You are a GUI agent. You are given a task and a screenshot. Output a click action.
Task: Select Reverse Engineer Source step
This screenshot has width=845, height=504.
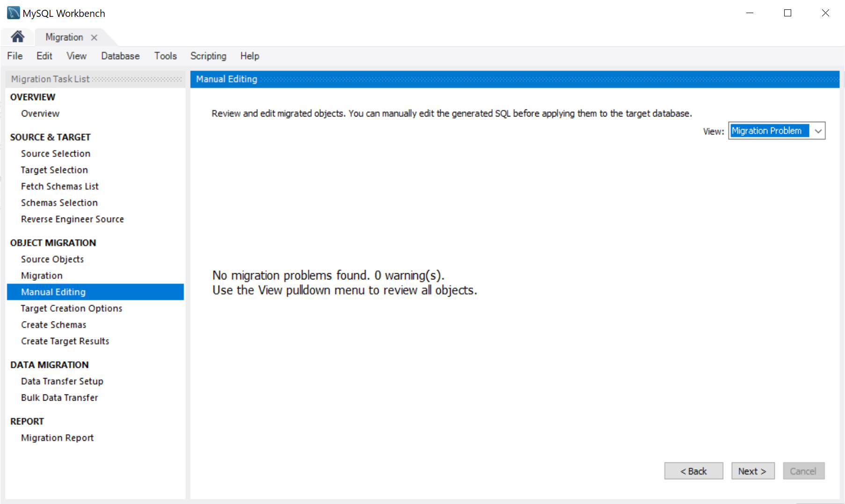(73, 219)
